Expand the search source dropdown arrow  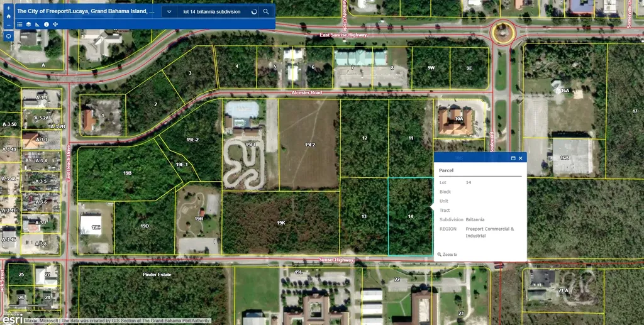(x=169, y=11)
